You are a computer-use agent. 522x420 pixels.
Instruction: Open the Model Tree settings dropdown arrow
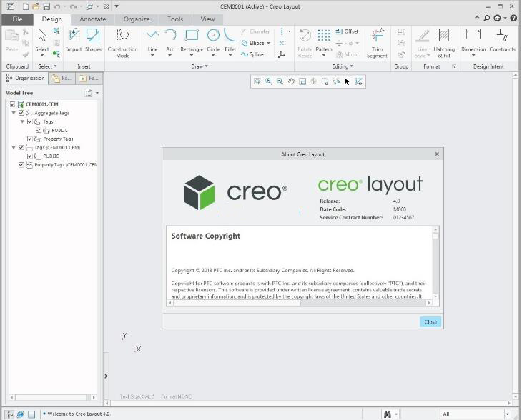coord(97,93)
